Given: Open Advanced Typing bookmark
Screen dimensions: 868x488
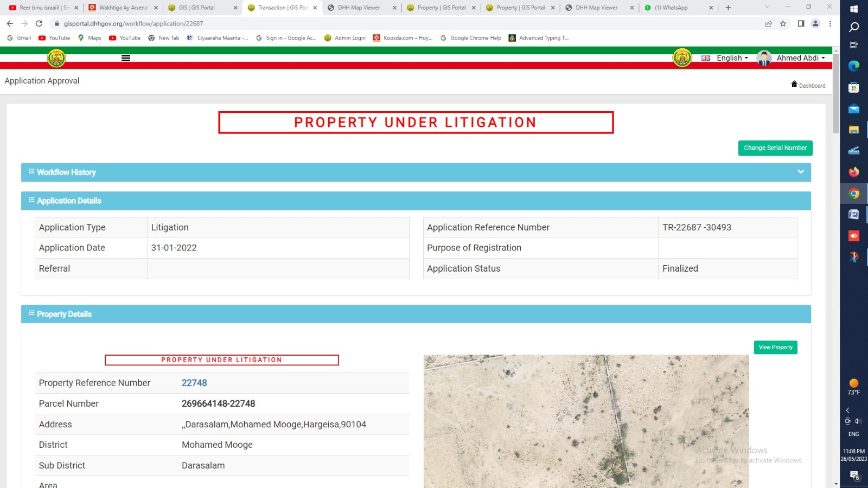Looking at the screenshot, I should click(x=539, y=38).
